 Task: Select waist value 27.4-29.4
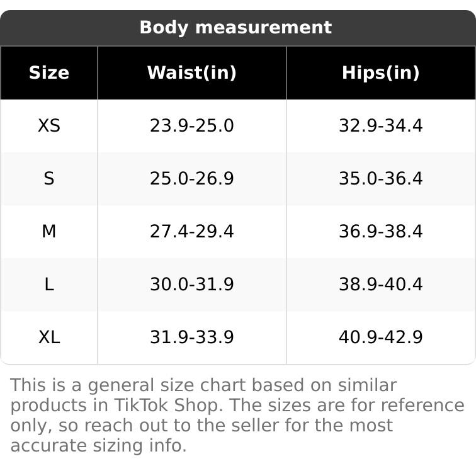[192, 231]
